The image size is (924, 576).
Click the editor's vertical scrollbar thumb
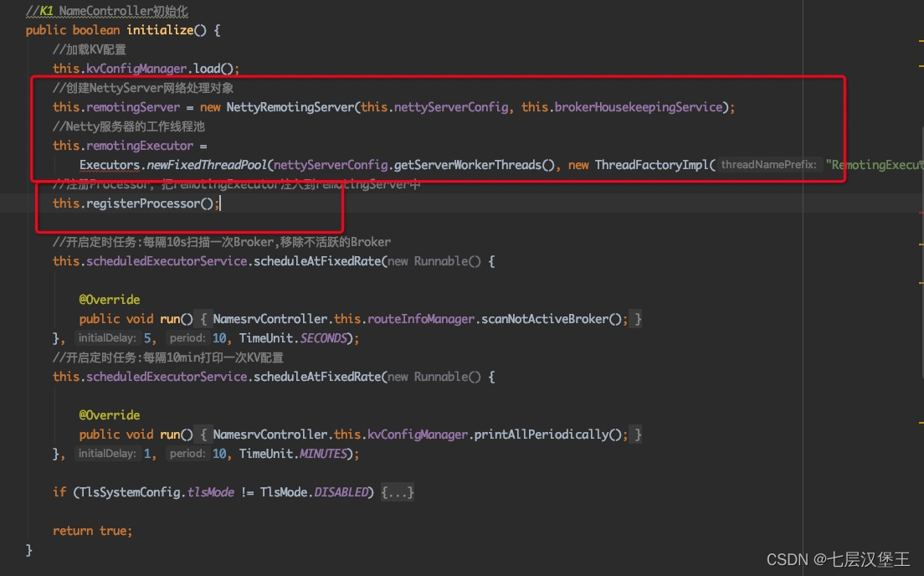[921, 254]
